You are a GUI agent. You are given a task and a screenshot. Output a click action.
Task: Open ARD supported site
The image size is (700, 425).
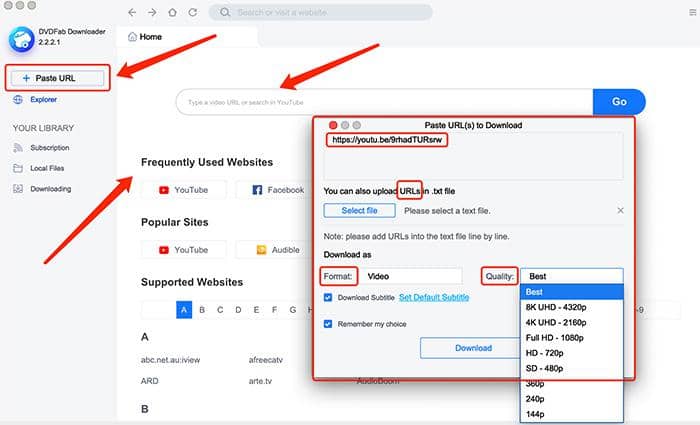[x=150, y=381]
